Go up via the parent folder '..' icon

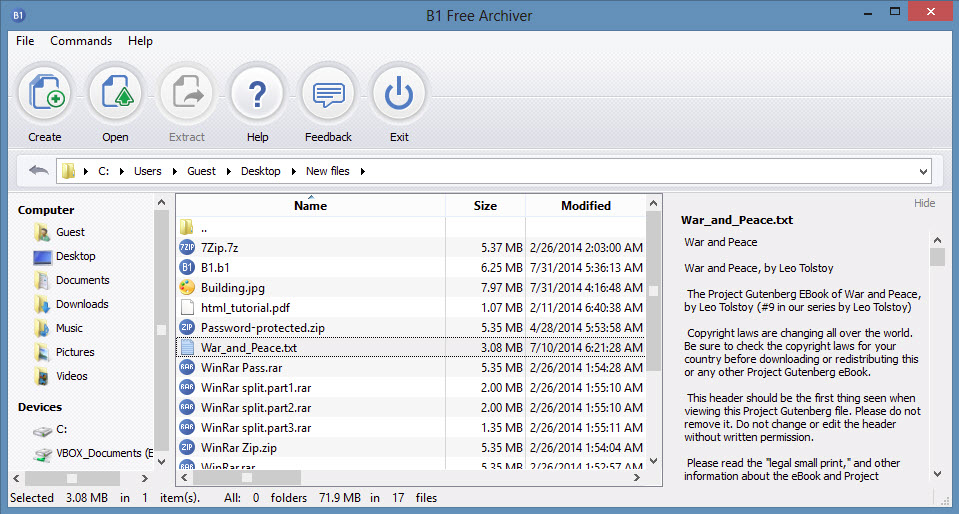tap(187, 228)
